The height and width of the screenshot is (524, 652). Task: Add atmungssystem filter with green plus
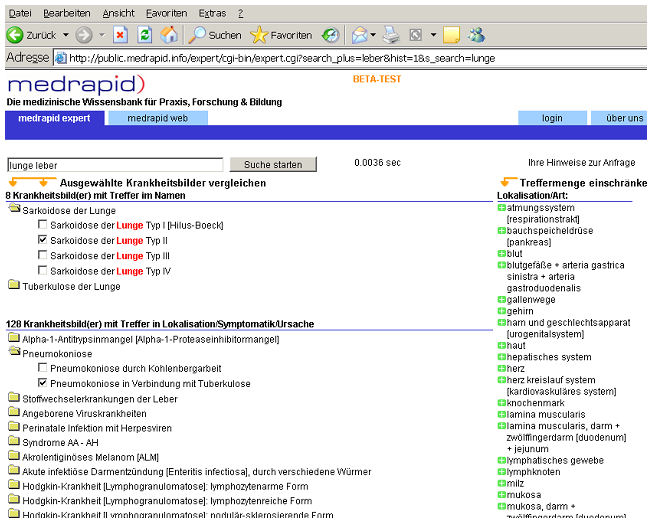click(x=501, y=207)
